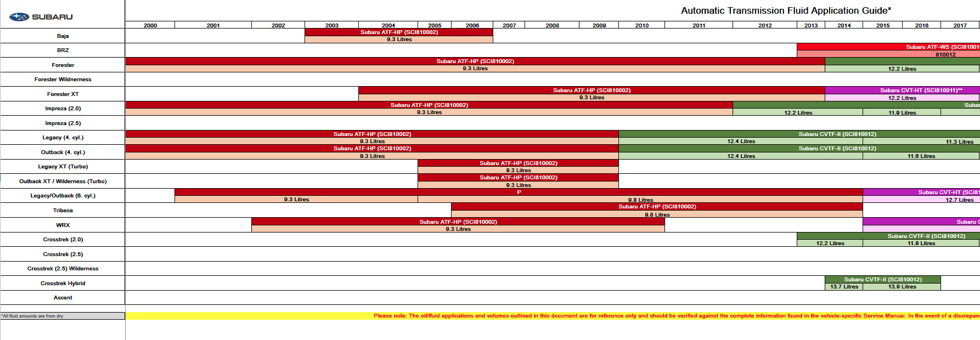The image size is (980, 340).
Task: Select the Automatic Transmission Fluid Application Guide title
Action: click(x=786, y=10)
